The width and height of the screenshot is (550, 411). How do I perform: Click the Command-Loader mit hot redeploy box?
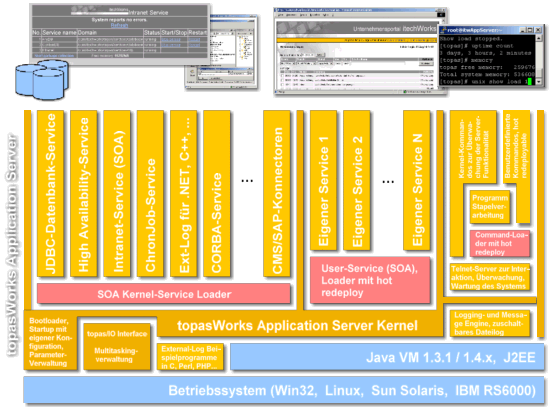[500, 243]
